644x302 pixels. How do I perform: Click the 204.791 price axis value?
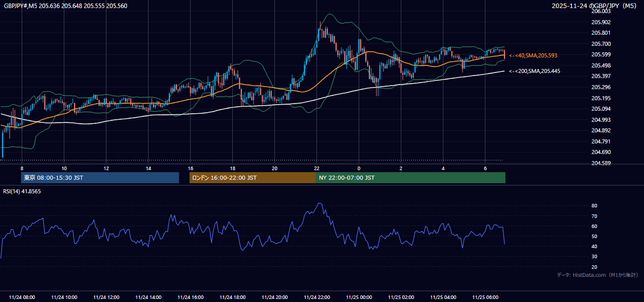coord(601,141)
